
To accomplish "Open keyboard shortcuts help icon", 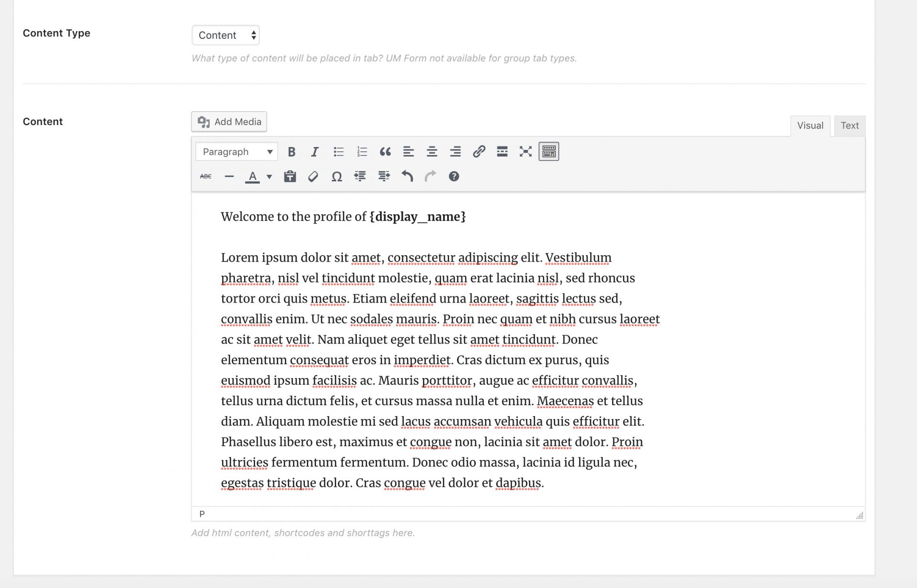I will (454, 177).
